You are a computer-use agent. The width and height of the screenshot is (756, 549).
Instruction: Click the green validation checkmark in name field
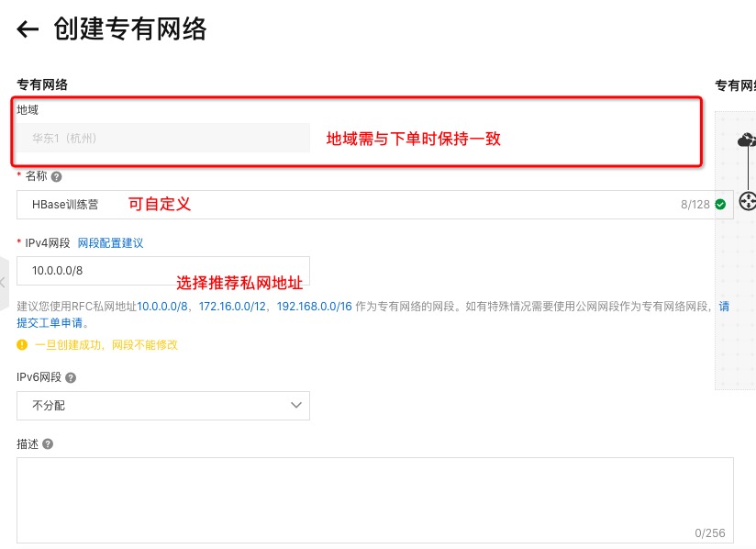tap(720, 205)
